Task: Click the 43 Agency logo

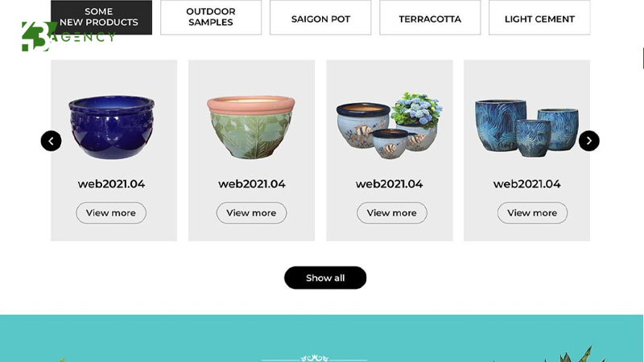Action: click(x=68, y=36)
